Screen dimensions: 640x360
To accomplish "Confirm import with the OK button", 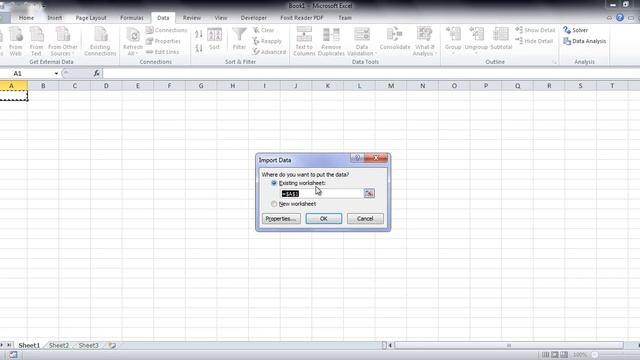I will (x=324, y=219).
